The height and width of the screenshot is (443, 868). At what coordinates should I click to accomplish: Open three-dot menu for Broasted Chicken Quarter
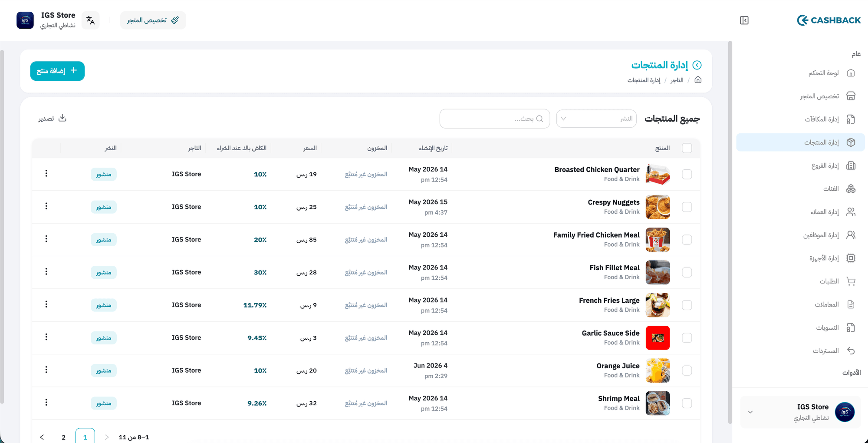point(46,174)
